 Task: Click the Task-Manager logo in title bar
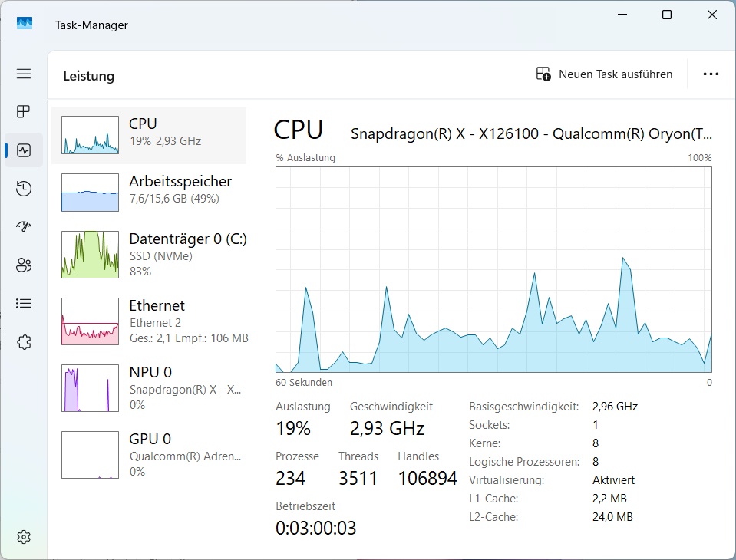[x=24, y=24]
